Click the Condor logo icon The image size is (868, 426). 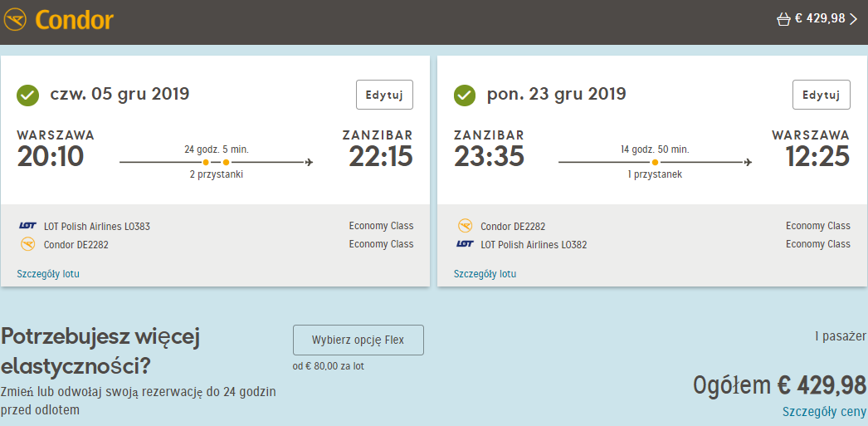[15, 21]
